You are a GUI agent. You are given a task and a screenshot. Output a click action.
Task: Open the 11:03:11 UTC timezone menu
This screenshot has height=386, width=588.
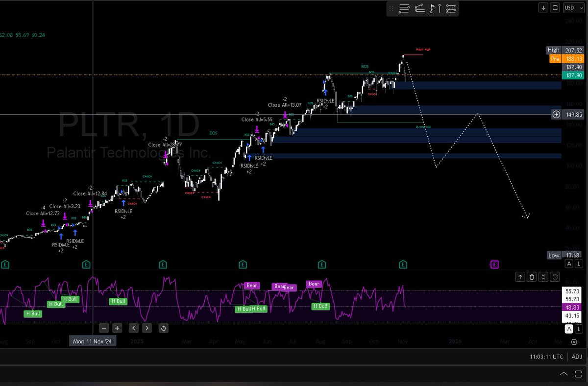(x=546, y=357)
